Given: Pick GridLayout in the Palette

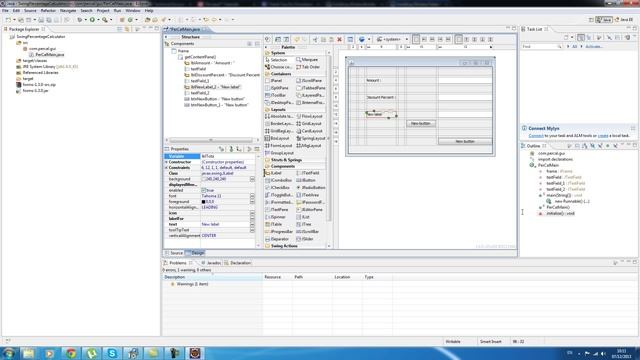Looking at the screenshot, I should click(309, 124).
